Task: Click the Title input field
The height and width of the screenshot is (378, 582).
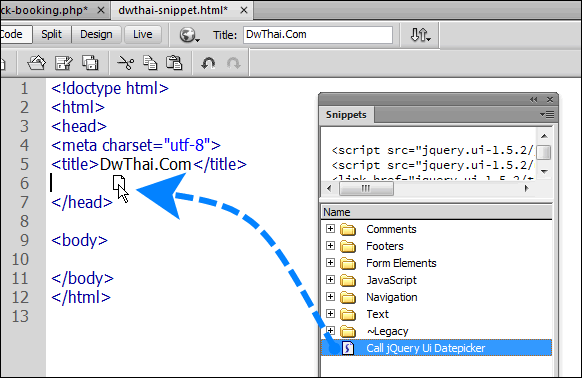Action: [318, 35]
